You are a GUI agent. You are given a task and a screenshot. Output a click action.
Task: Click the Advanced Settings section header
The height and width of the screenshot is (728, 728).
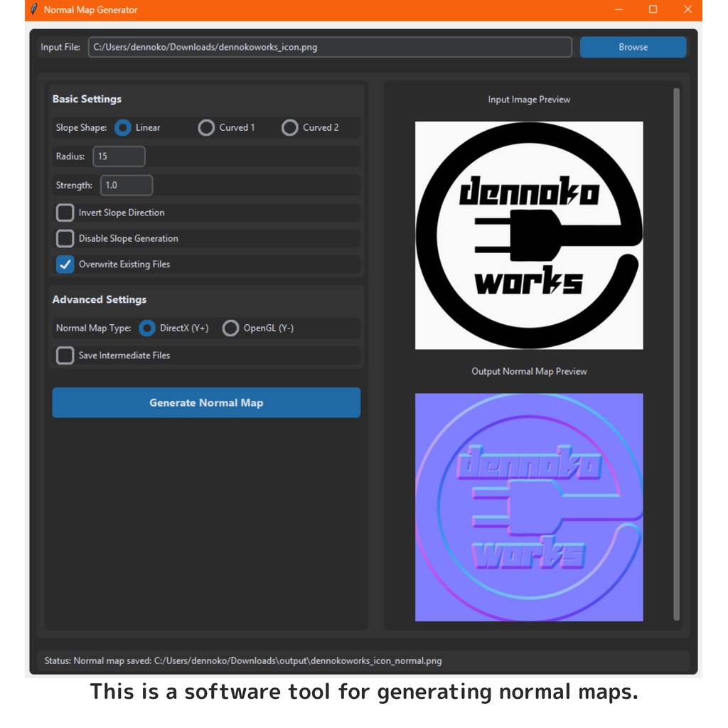tap(100, 299)
